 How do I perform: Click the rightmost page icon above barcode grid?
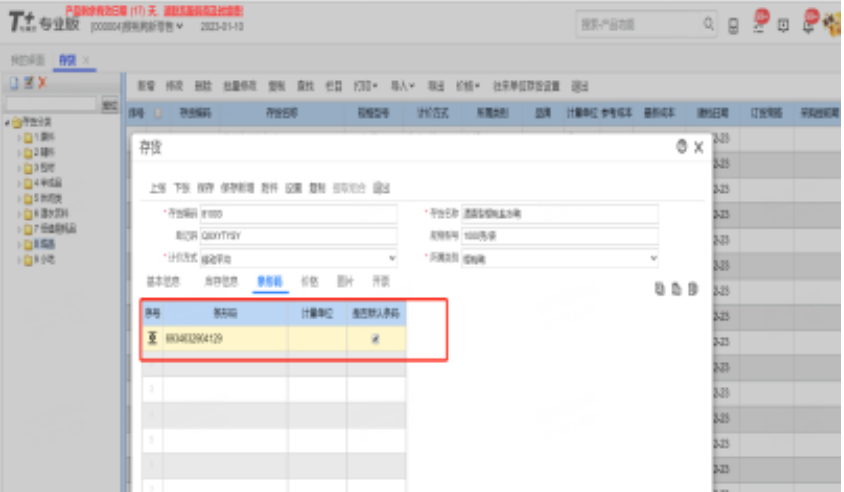pos(692,289)
